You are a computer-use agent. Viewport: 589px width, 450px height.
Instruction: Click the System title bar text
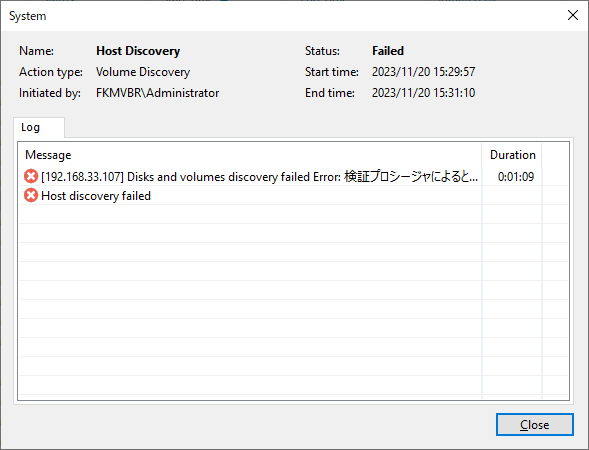click(x=27, y=16)
